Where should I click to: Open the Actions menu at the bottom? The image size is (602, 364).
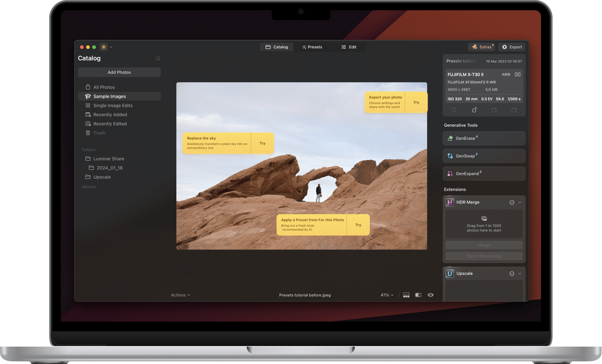point(180,295)
